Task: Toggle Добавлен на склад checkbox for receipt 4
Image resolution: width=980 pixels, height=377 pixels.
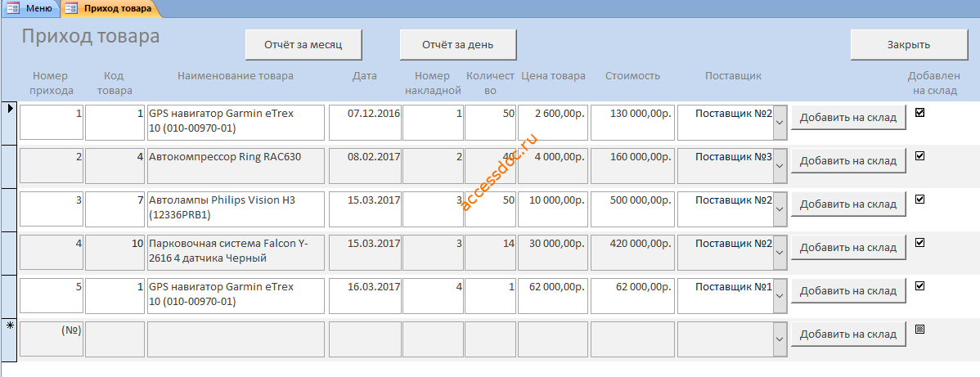Action: [x=919, y=243]
